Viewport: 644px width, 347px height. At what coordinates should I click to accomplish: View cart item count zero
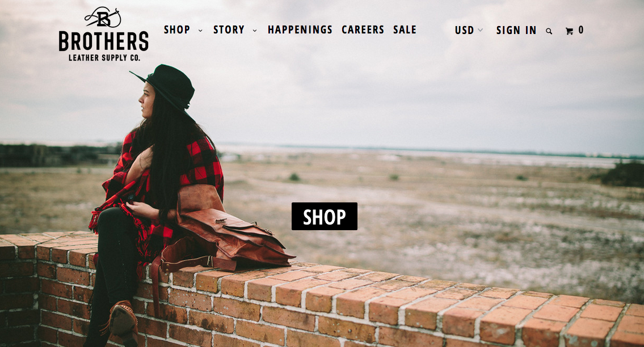(581, 30)
